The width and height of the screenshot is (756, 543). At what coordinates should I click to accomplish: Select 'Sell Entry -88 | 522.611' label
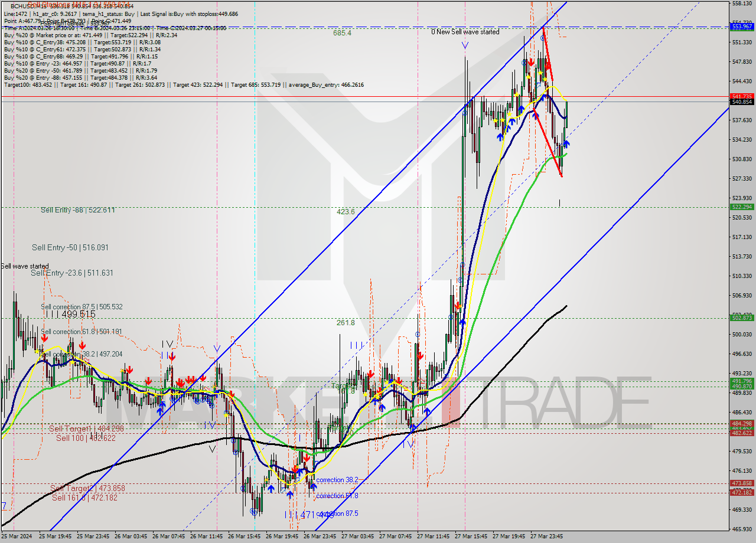tap(77, 210)
